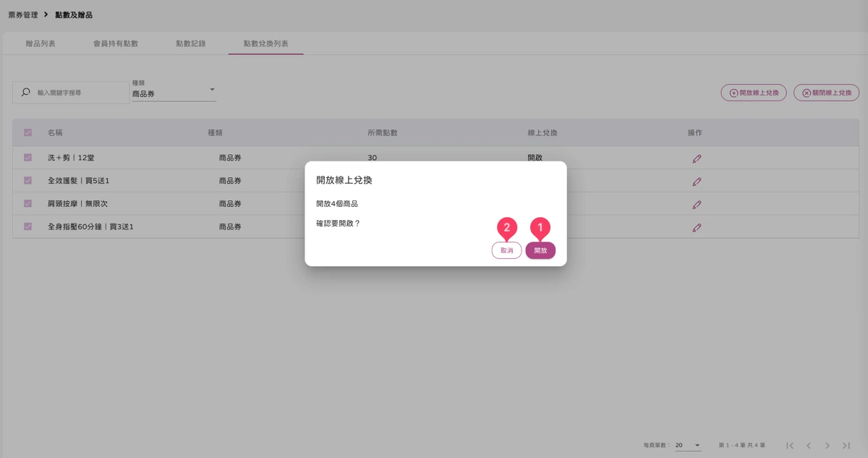Go to last page icon
This screenshot has height=458, width=868.
click(x=846, y=445)
